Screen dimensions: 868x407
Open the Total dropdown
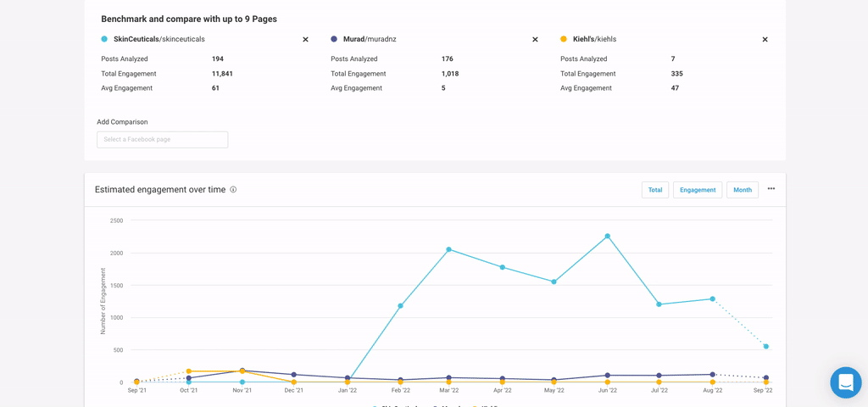tap(654, 190)
